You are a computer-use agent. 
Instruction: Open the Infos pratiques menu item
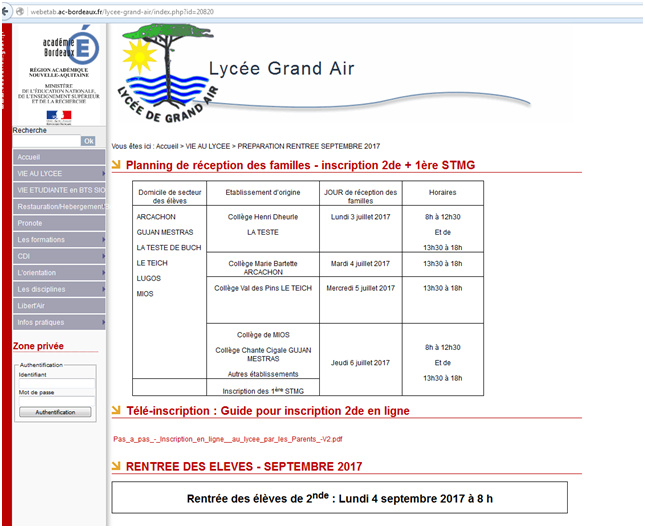(x=59, y=322)
